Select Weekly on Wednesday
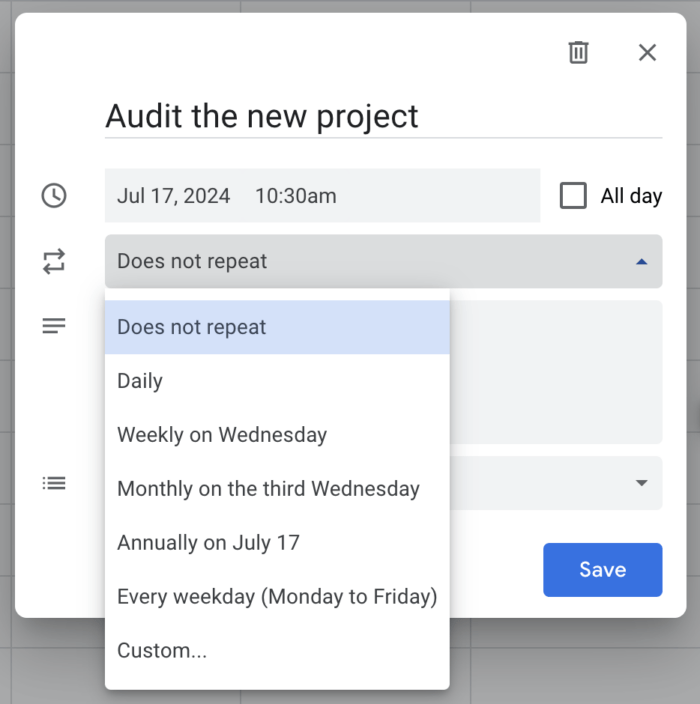Viewport: 700px width, 704px height. 222,435
